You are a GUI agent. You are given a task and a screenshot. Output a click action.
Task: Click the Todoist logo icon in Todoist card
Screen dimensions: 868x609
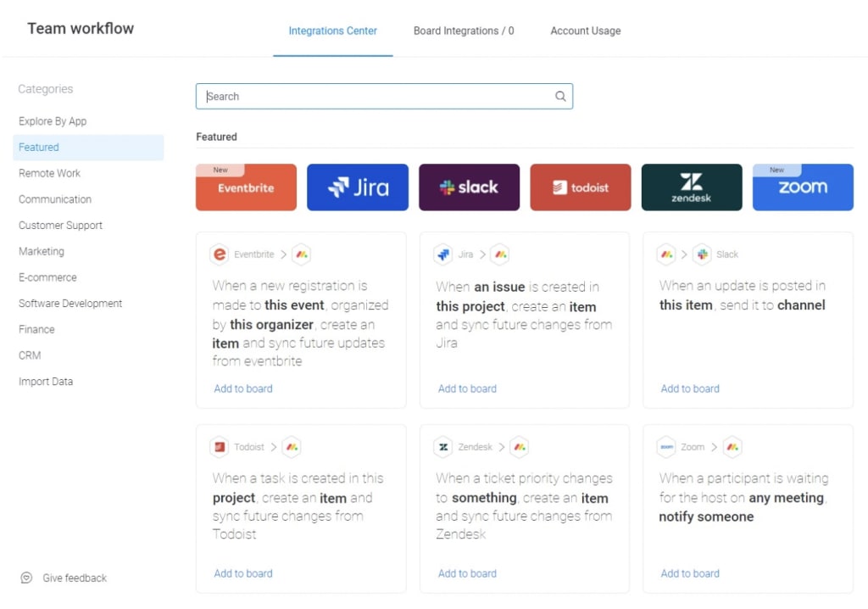coord(220,447)
